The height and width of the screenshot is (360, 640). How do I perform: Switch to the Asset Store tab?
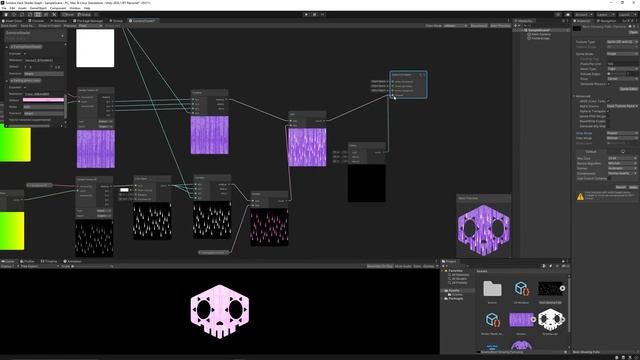click(12, 20)
